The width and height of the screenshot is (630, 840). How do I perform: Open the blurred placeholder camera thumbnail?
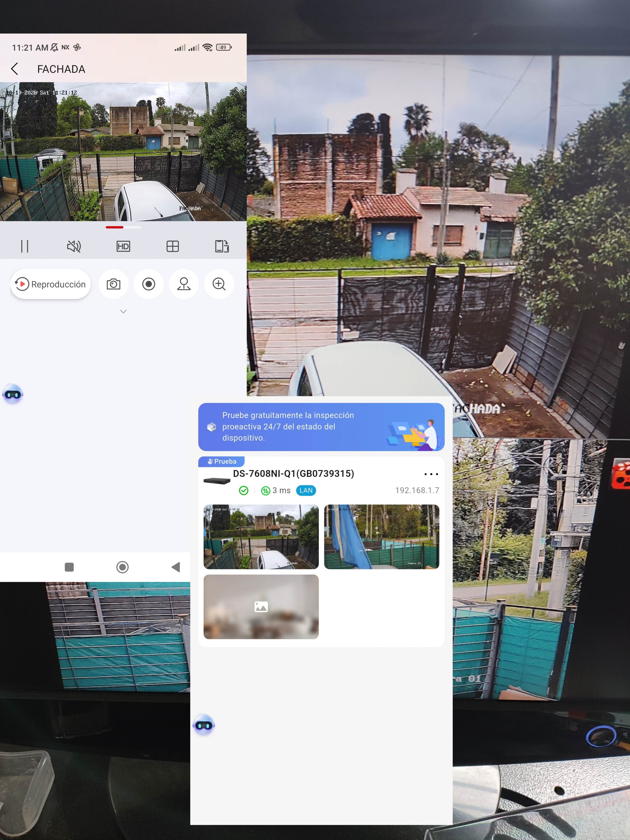point(261,607)
